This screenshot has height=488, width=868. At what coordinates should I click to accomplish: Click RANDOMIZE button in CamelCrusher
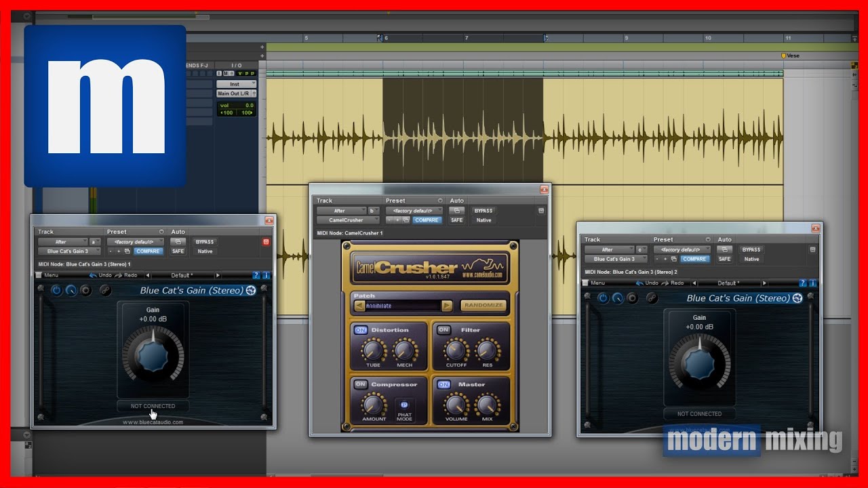484,306
